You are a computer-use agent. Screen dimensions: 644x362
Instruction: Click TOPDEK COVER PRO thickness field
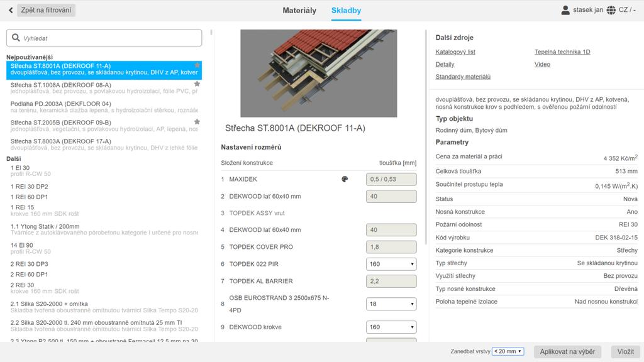point(391,247)
